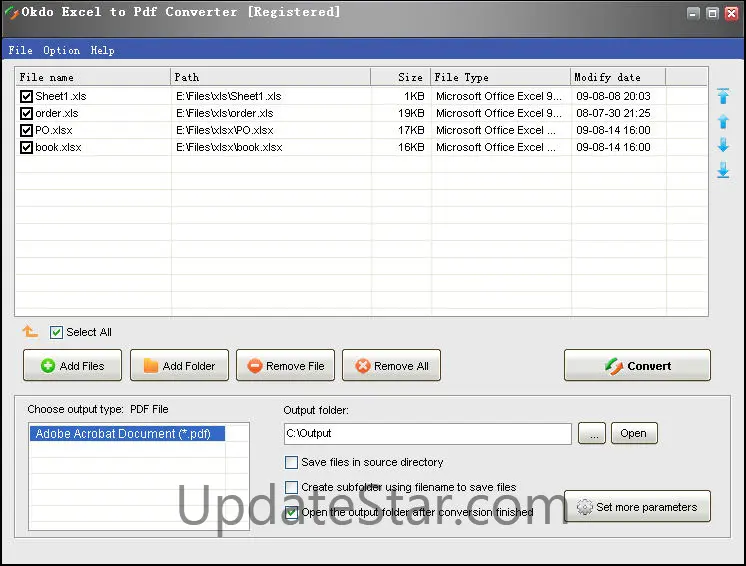Sort by the Modify date column header
Viewport: 746px width, 566px height.
click(618, 77)
